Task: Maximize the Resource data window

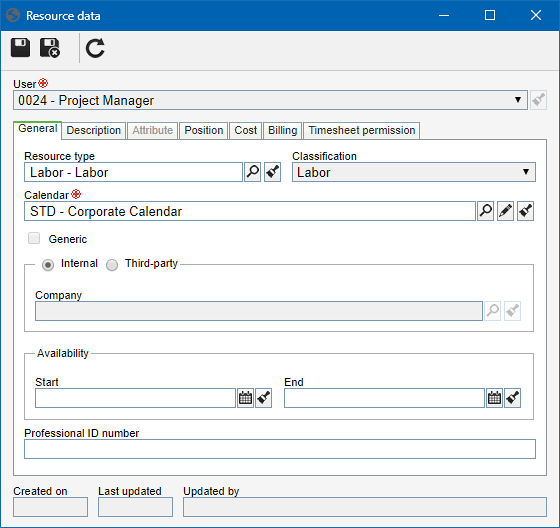Action: point(490,15)
